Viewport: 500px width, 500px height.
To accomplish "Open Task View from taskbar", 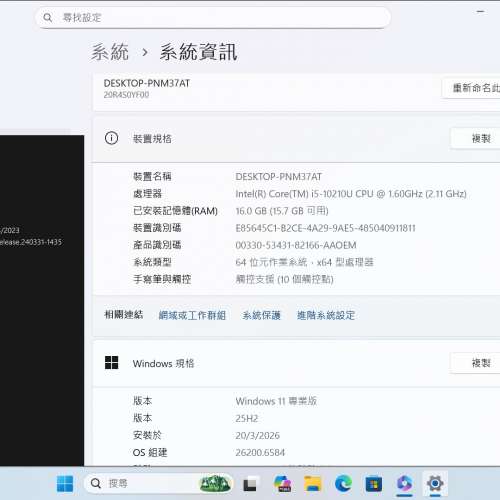I will (x=250, y=484).
